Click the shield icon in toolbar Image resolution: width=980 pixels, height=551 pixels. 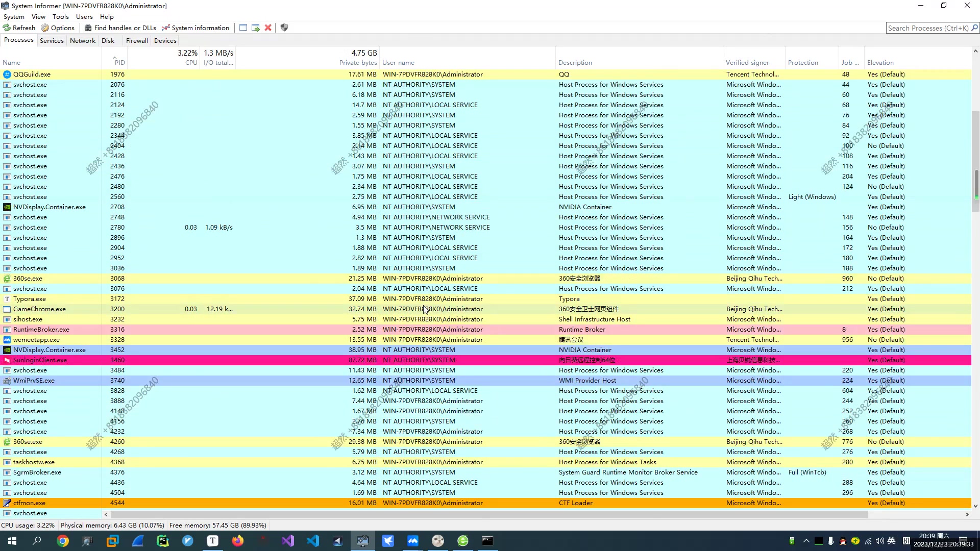pyautogui.click(x=284, y=28)
